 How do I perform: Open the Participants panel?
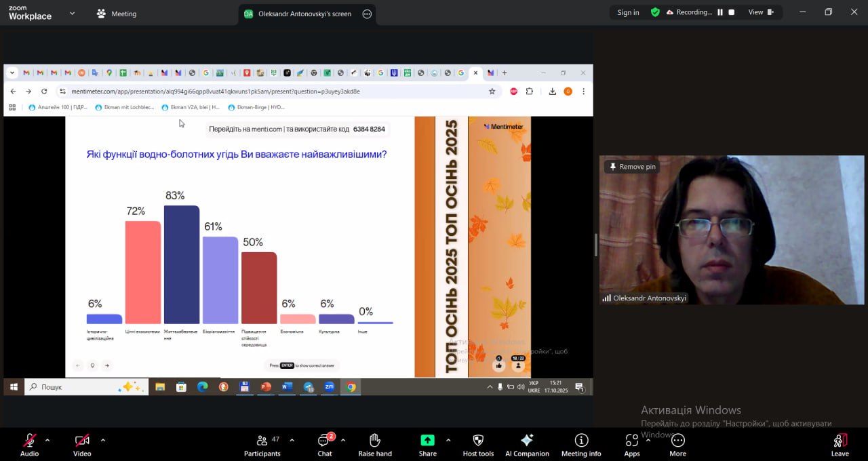(262, 445)
